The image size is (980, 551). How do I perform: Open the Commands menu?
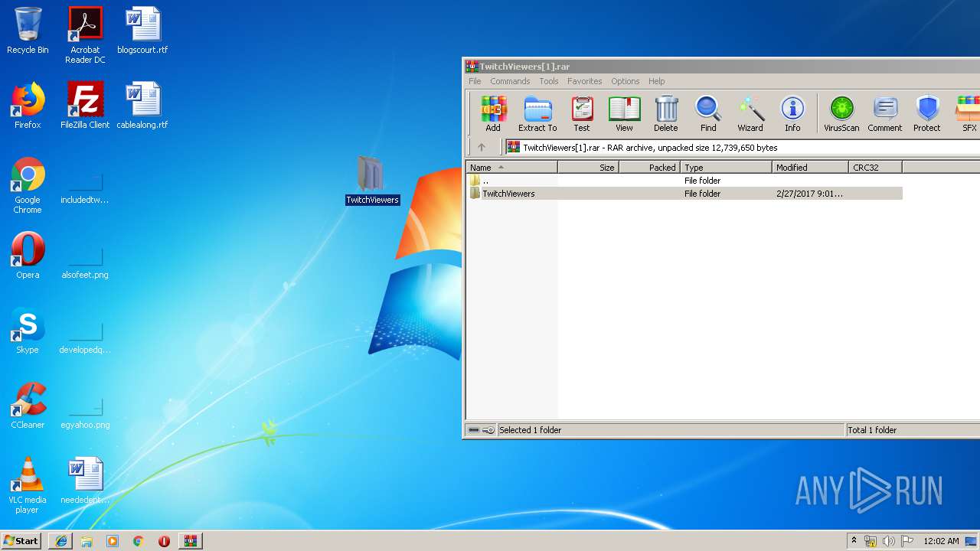click(x=510, y=81)
